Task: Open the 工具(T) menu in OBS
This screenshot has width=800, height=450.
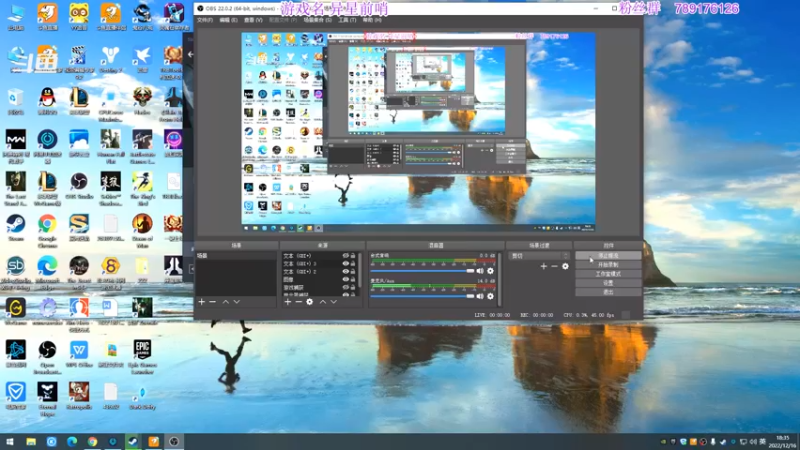Action: (347, 20)
